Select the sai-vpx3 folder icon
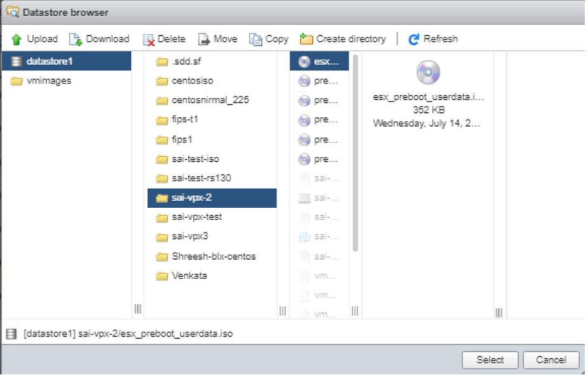The image size is (588, 375). (162, 237)
